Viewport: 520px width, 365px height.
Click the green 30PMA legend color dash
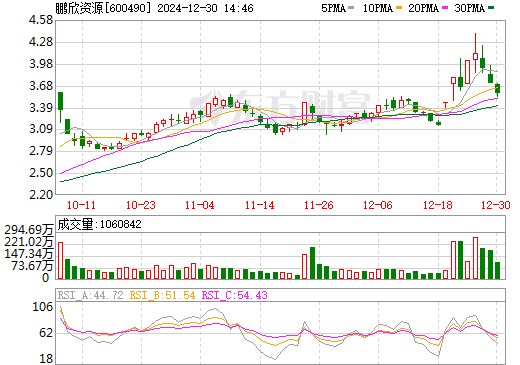[491, 8]
